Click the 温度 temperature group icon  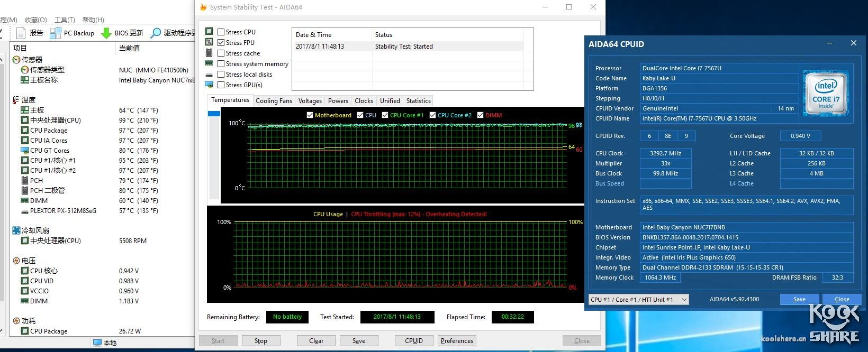[x=16, y=100]
